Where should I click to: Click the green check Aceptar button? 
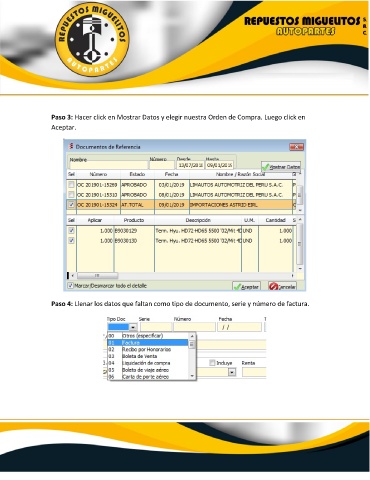click(246, 286)
